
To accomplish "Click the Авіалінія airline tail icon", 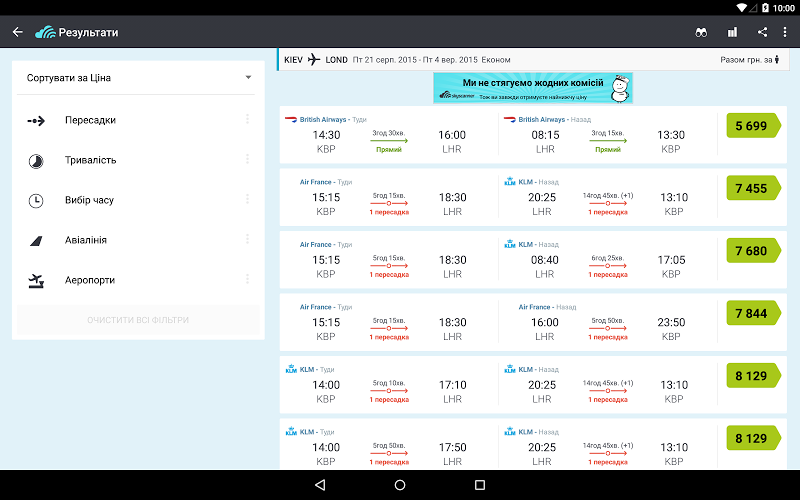I will point(36,241).
